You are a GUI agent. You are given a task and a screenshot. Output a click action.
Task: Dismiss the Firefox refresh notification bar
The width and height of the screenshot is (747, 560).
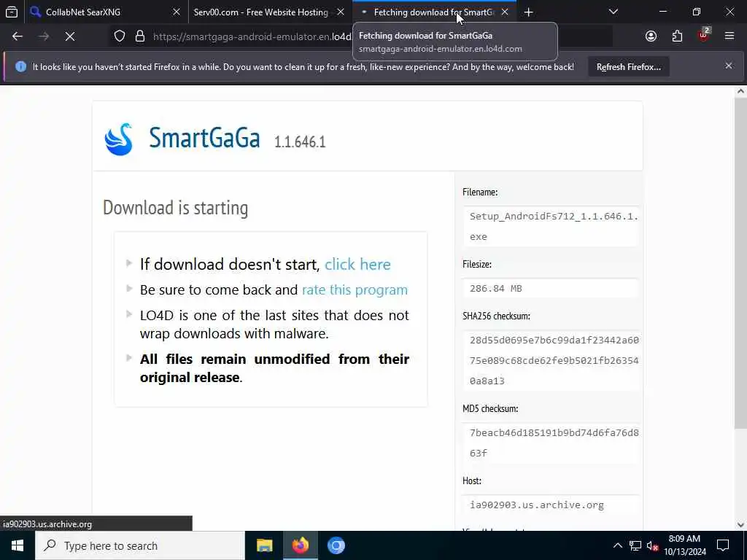pyautogui.click(x=729, y=66)
